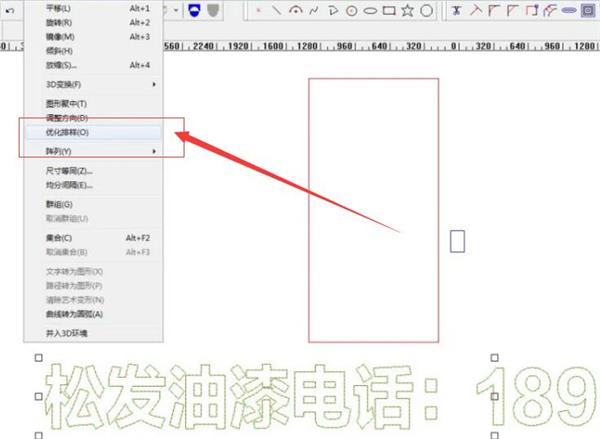Choose 放缩(S)... menu entry
The height and width of the screenshot is (439, 600).
(x=94, y=65)
